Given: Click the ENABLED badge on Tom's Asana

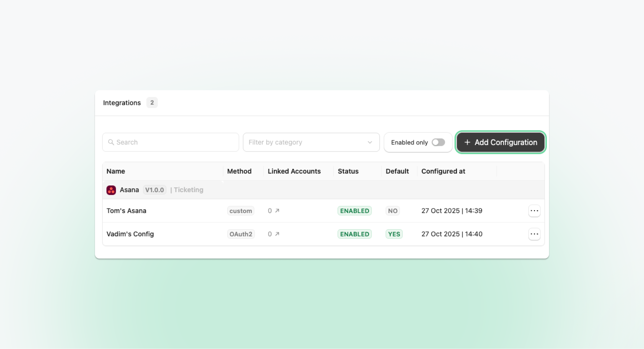Looking at the screenshot, I should tap(354, 211).
